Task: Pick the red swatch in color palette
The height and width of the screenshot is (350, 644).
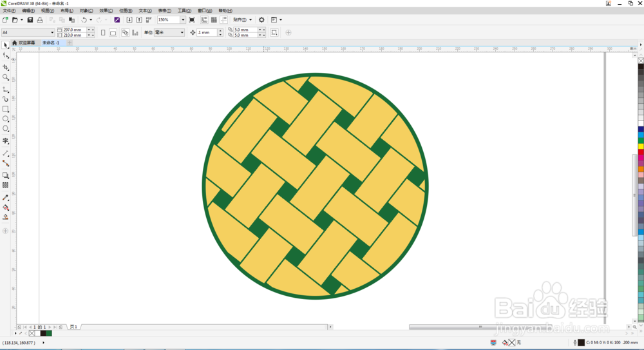Action: coord(641,152)
